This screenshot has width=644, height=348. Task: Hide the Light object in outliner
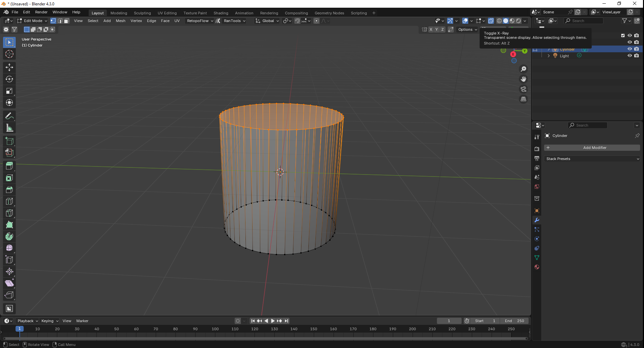click(x=630, y=56)
